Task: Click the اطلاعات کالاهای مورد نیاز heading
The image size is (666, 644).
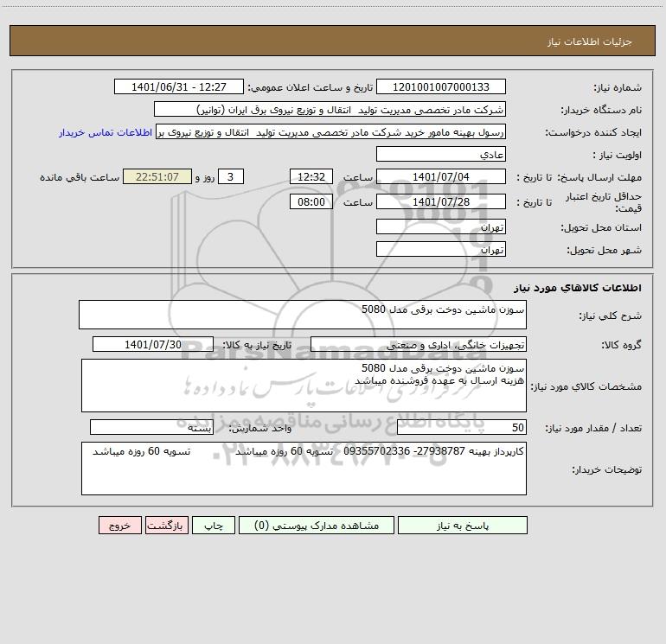Action: 578,287
